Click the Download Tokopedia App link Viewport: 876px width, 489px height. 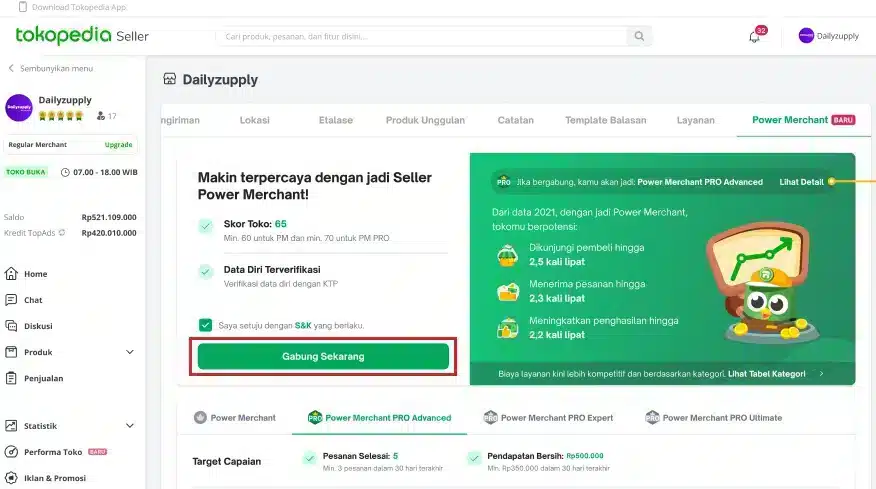[x=79, y=7]
